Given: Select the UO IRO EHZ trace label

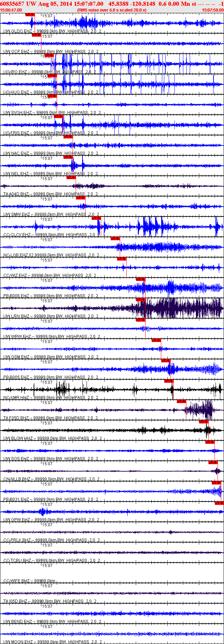Looking at the screenshot, I should click(50, 72).
